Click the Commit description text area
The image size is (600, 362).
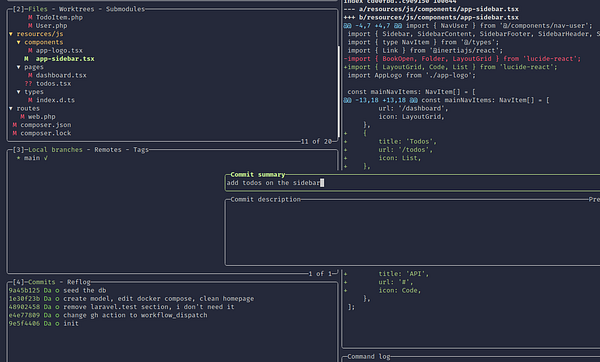(x=413, y=233)
